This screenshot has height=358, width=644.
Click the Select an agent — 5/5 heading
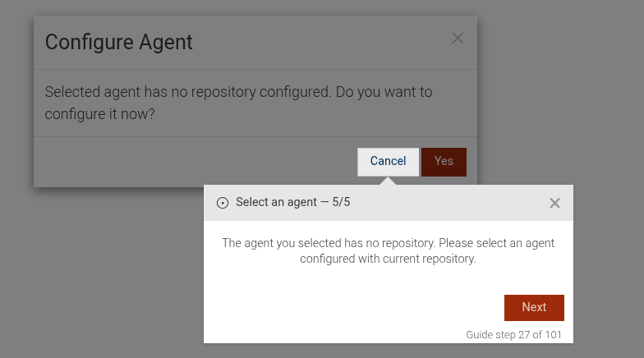tap(292, 202)
